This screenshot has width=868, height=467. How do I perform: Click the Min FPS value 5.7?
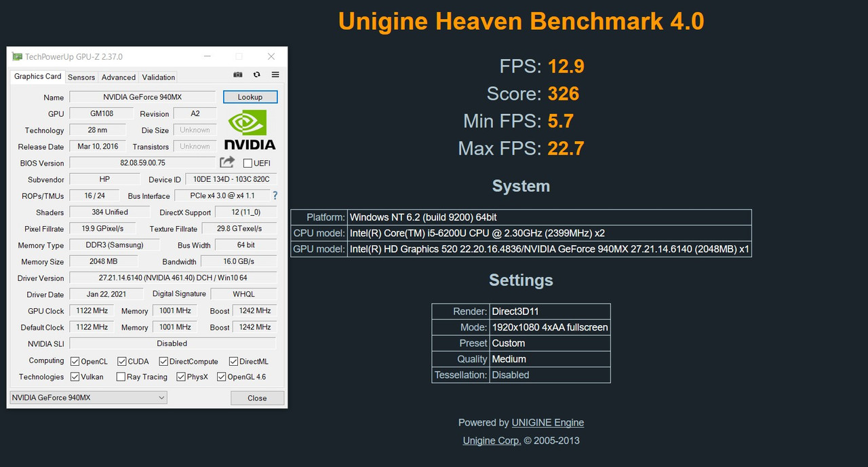tap(561, 121)
